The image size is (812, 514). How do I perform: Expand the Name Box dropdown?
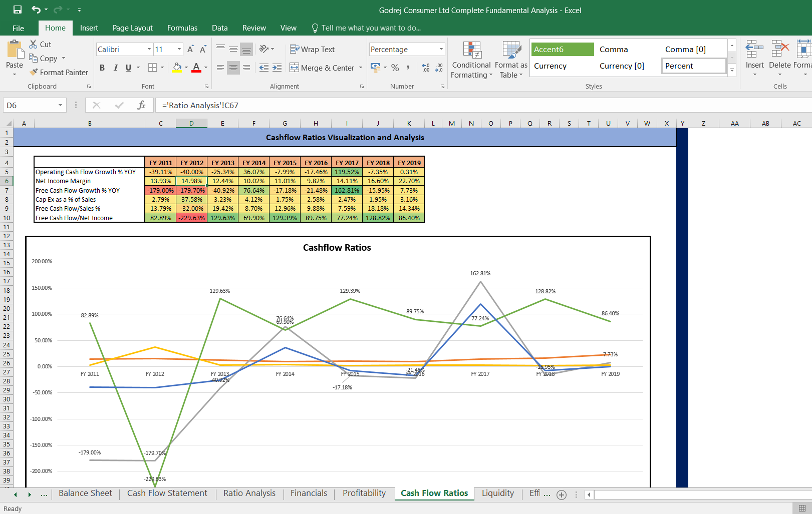point(60,105)
